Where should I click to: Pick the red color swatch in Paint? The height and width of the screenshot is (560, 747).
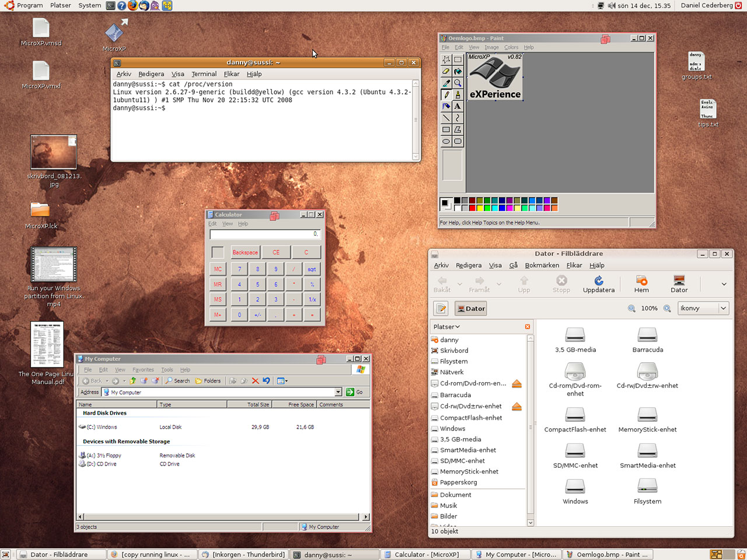[472, 208]
